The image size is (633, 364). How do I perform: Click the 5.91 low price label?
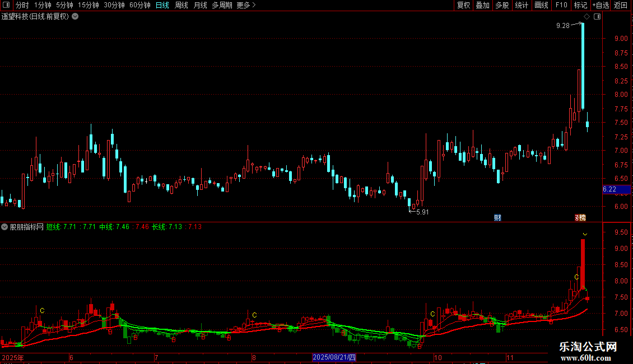click(422, 212)
